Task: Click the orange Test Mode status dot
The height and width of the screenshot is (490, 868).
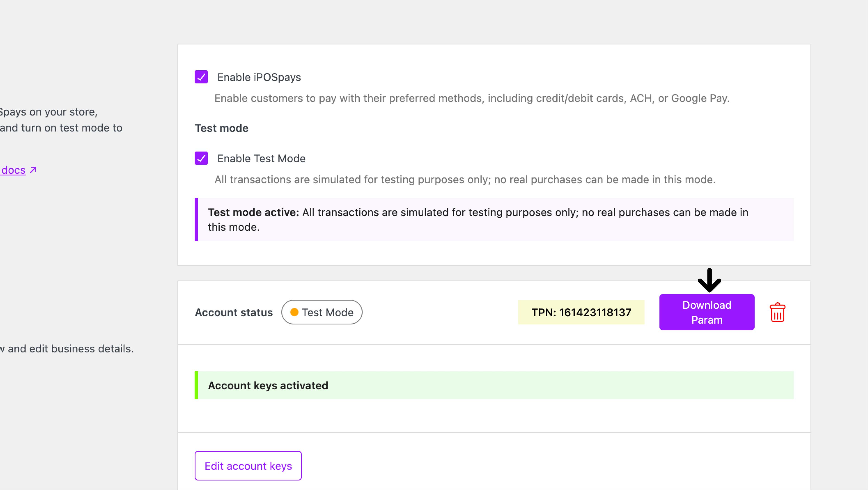Action: [294, 312]
